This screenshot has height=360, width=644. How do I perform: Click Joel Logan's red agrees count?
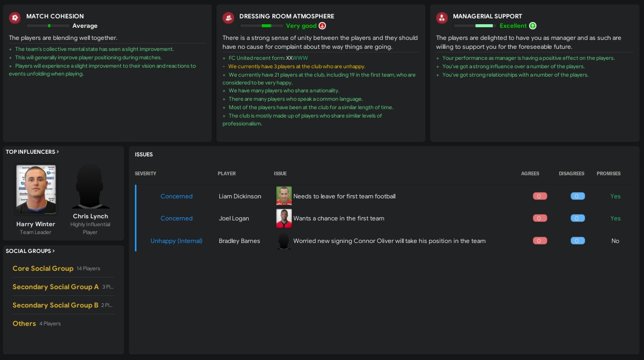[x=540, y=218]
